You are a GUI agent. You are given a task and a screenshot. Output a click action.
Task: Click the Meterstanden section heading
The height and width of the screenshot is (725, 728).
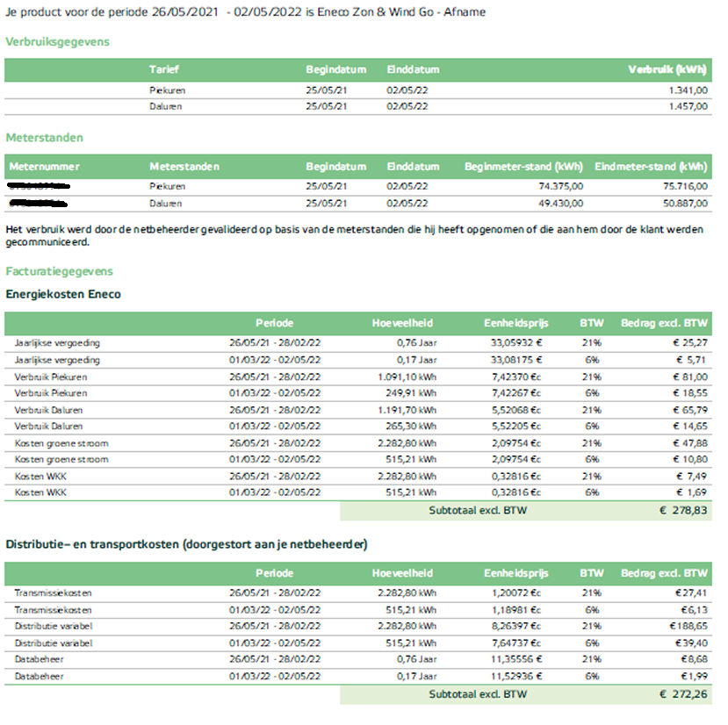click(x=45, y=138)
